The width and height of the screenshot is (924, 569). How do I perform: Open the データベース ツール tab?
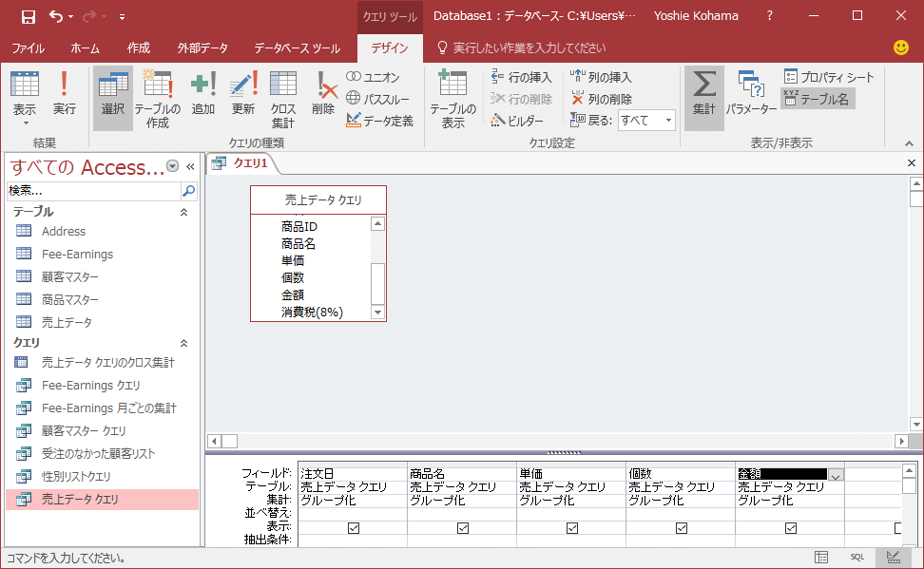pyautogui.click(x=297, y=48)
